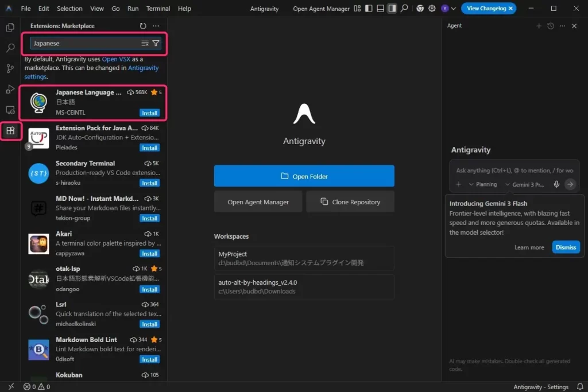Click the large Open Agent Manager button
The width and height of the screenshot is (588, 392).
(258, 201)
